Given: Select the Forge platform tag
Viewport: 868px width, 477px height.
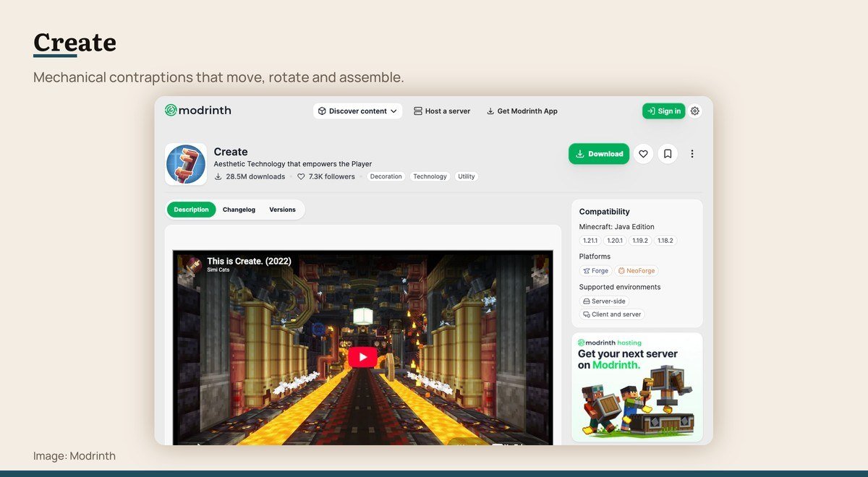Looking at the screenshot, I should (595, 271).
